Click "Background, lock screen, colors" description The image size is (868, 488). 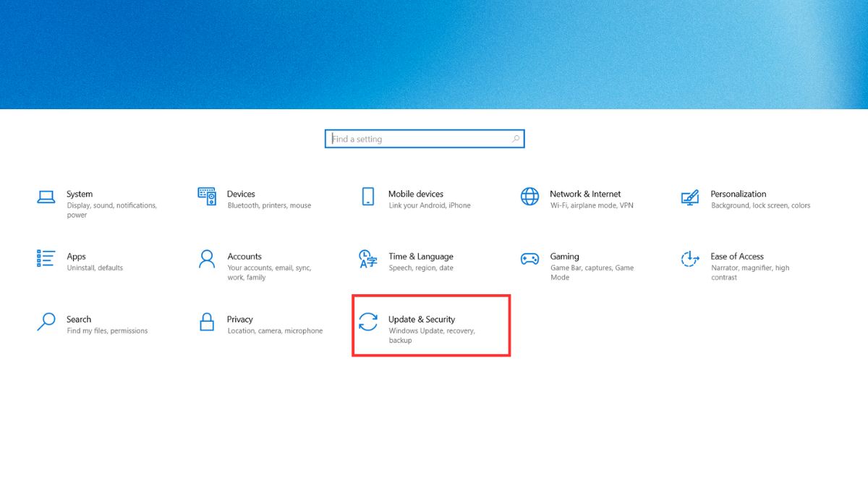point(760,205)
